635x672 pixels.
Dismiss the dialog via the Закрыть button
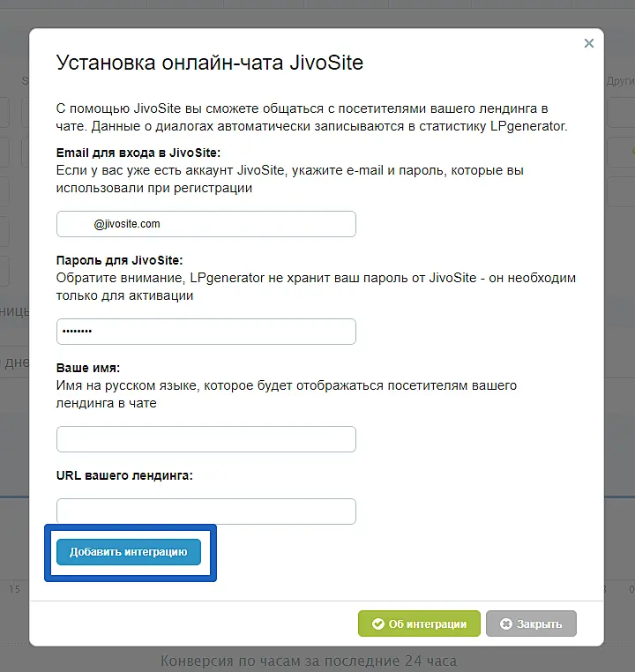(x=531, y=623)
